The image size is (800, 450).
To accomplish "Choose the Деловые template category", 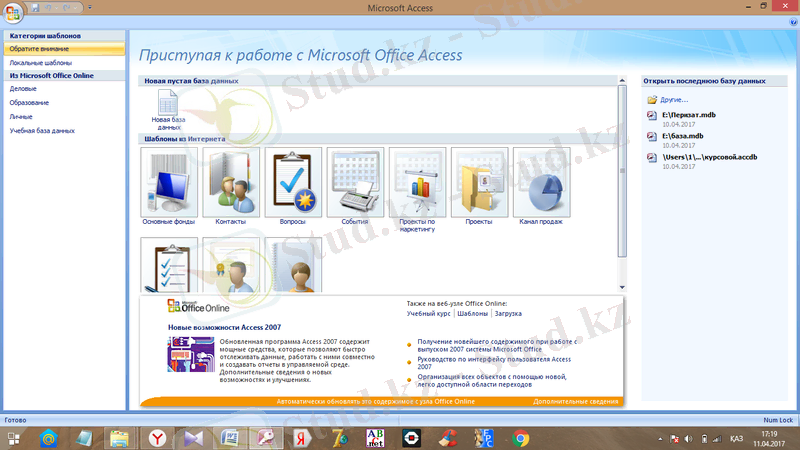I will click(x=25, y=88).
